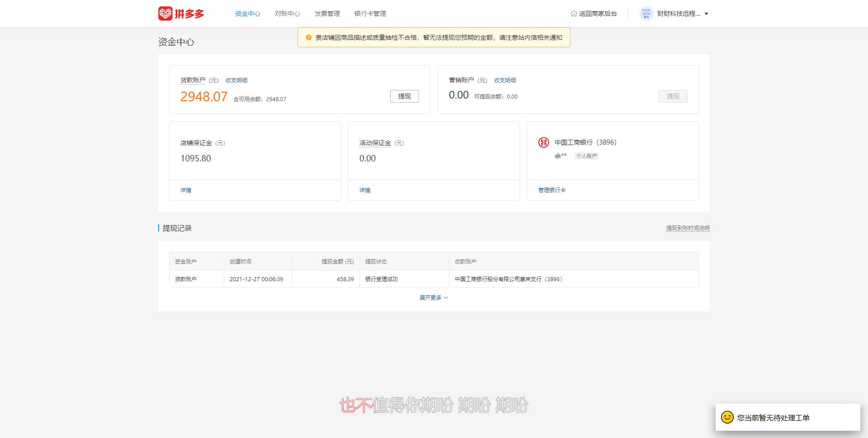Click the 货款账户 balance 2948.07
This screenshot has height=438, width=868.
pos(204,97)
